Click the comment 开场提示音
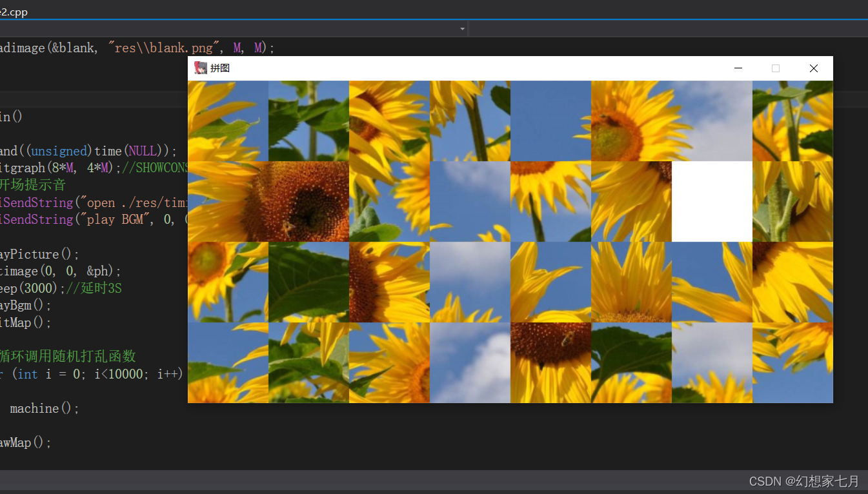Screen dimensions: 868x494 coord(34,185)
